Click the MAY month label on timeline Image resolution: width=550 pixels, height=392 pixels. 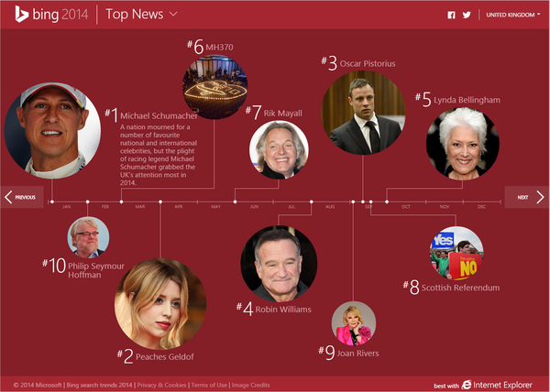(216, 207)
